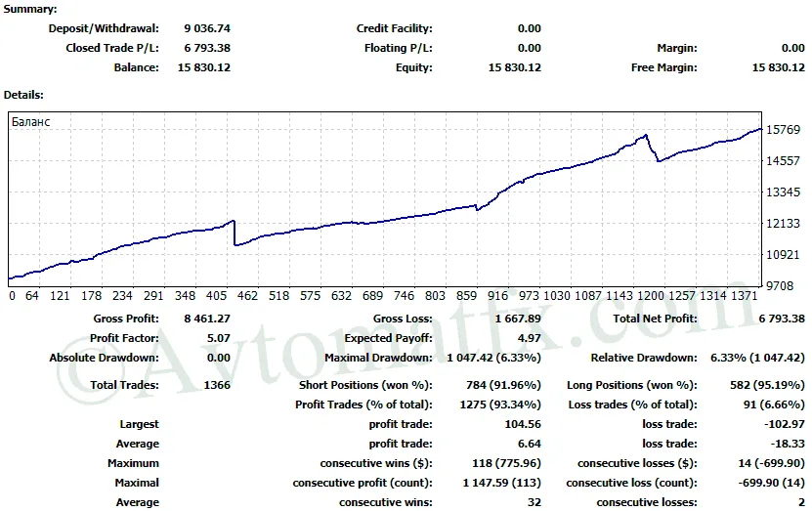Image resolution: width=812 pixels, height=511 pixels.
Task: Click the average consecutive losses label
Action: [x=647, y=503]
